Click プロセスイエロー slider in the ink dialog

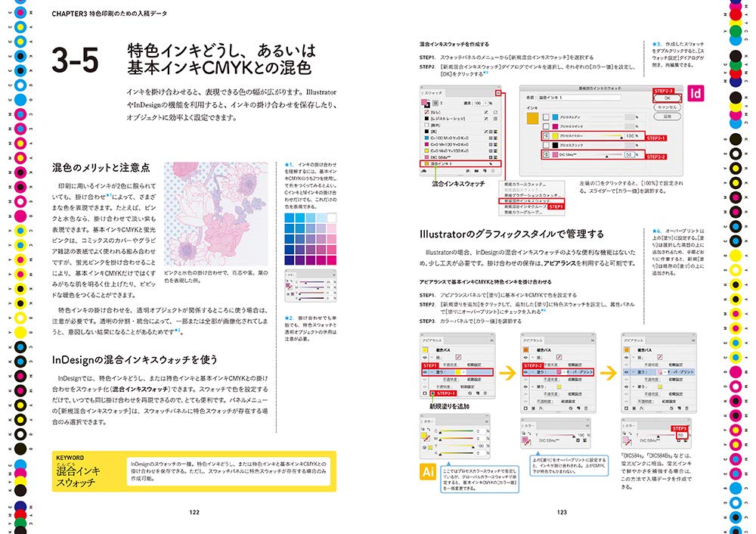click(608, 135)
